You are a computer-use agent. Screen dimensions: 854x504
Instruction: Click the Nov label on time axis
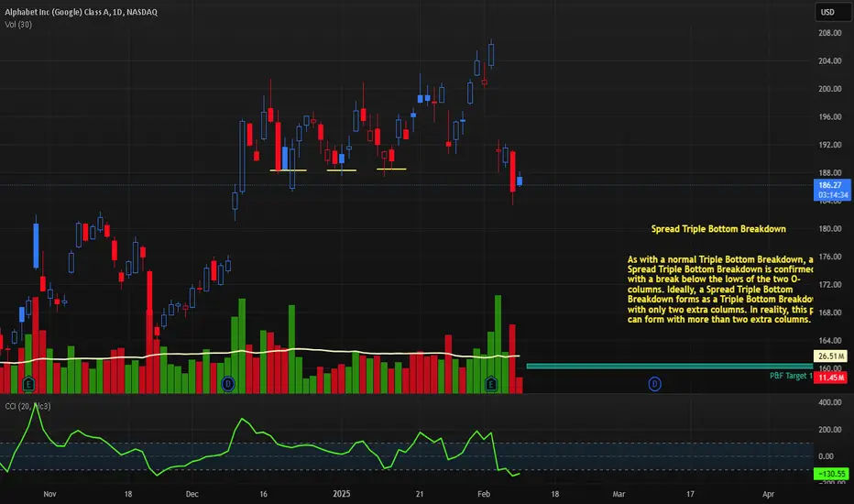pos(49,494)
